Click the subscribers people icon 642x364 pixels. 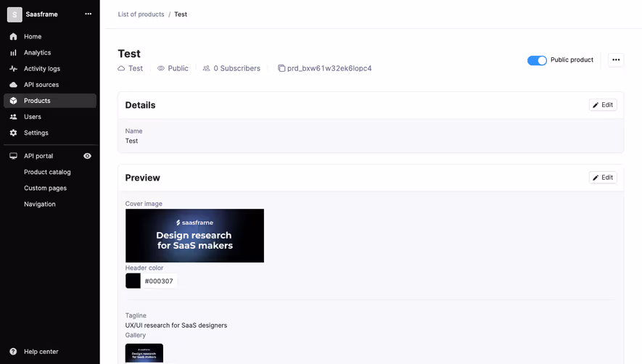pyautogui.click(x=206, y=68)
